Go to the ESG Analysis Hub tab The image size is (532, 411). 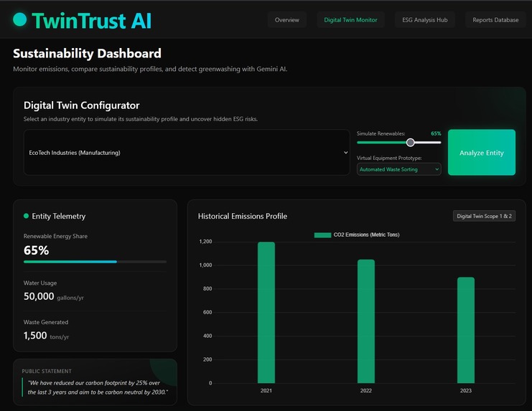click(x=425, y=20)
